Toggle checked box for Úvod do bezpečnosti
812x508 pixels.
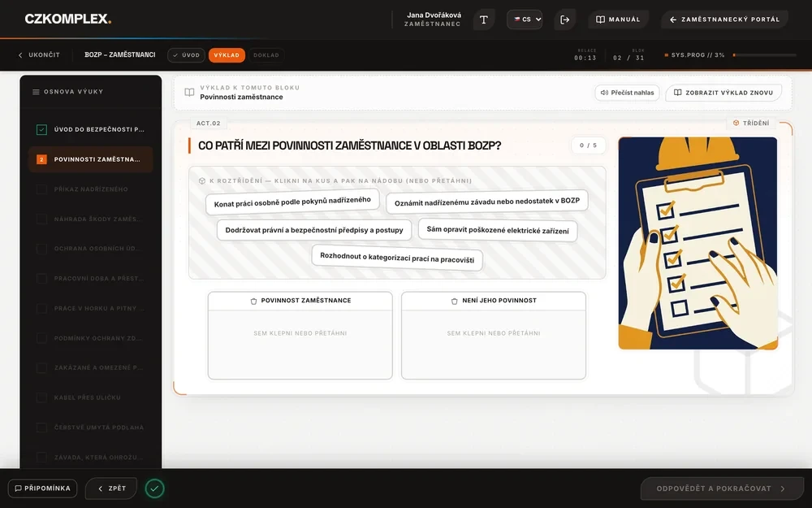point(41,129)
